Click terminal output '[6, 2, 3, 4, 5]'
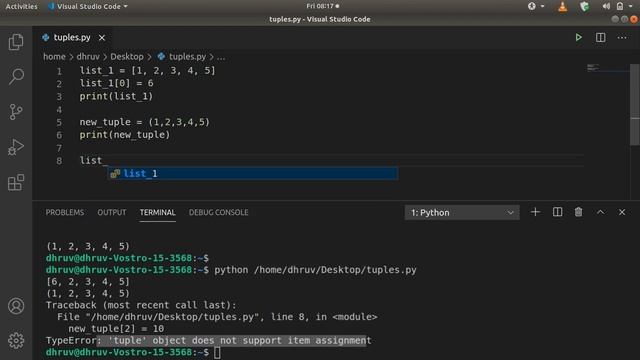 [88, 282]
